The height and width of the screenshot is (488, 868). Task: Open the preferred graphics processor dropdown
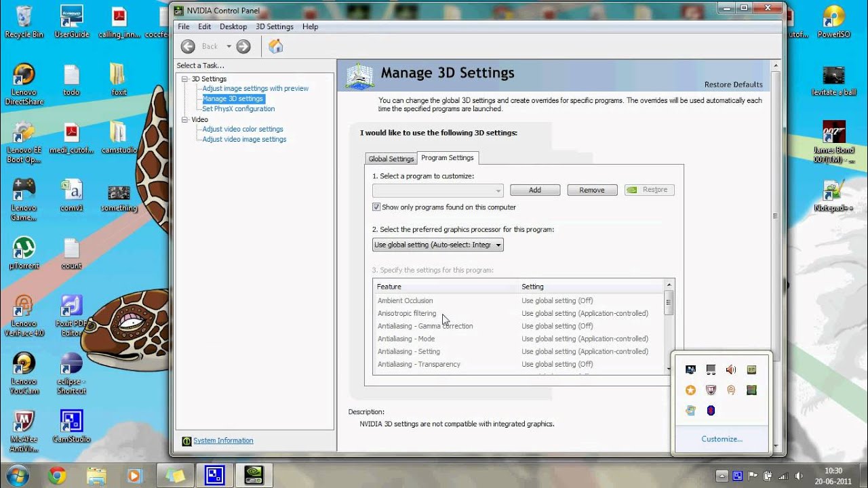click(437, 245)
